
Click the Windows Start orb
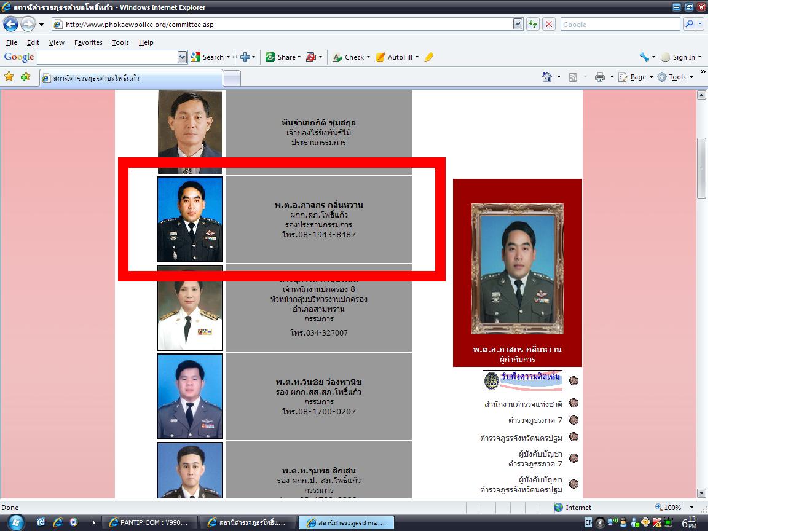[15, 522]
